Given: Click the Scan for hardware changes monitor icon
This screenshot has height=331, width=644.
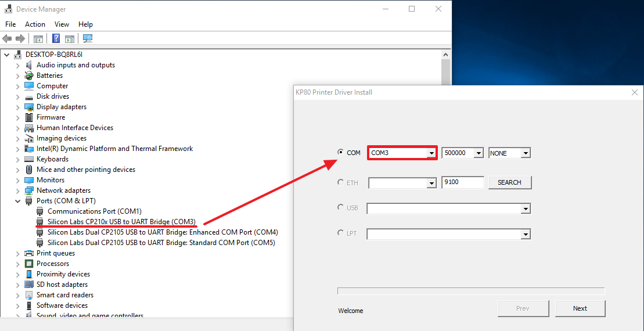Looking at the screenshot, I should coord(88,38).
